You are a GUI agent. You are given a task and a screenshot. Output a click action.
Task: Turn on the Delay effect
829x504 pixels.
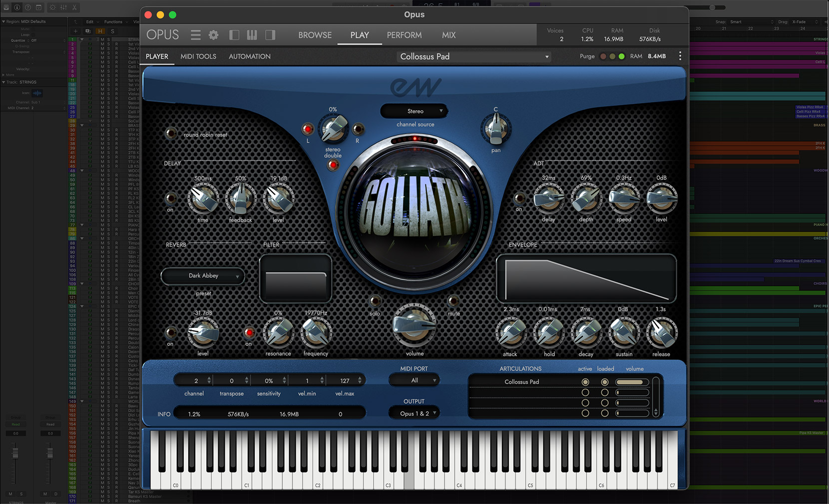pyautogui.click(x=170, y=199)
